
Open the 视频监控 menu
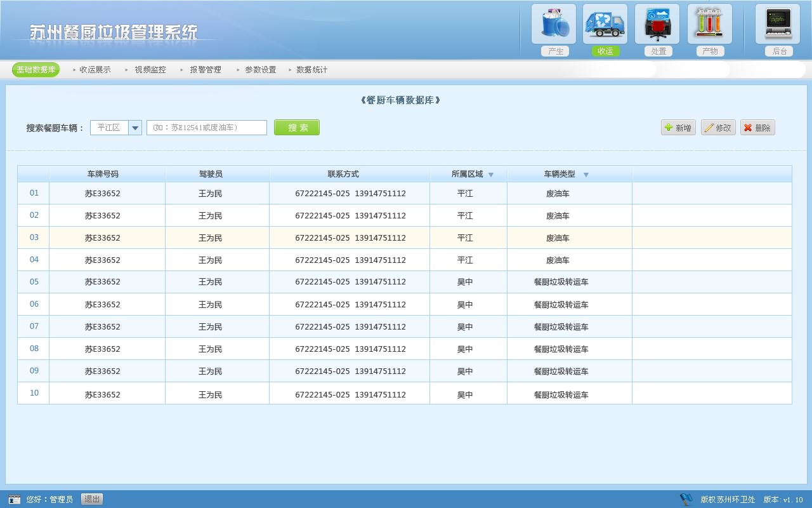coord(150,70)
